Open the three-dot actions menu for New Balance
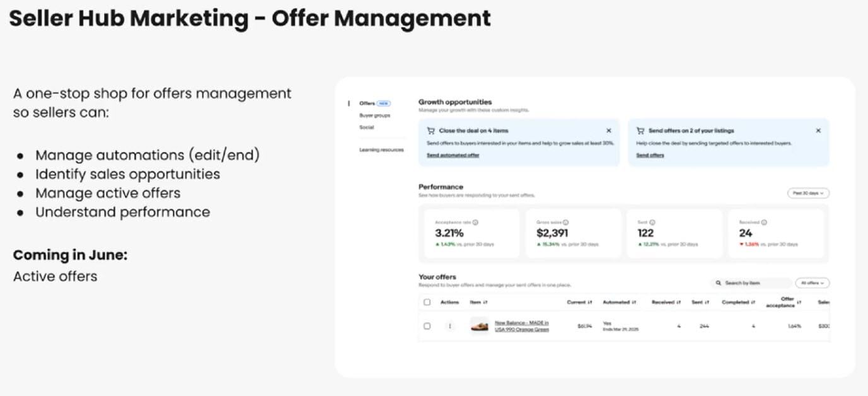 click(x=449, y=326)
